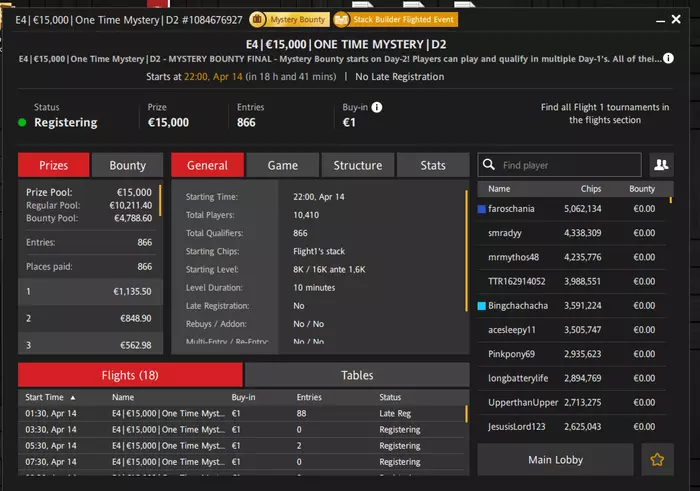Image resolution: width=700 pixels, height=491 pixels.
Task: Click the flights Entries column header
Action: (x=309, y=397)
